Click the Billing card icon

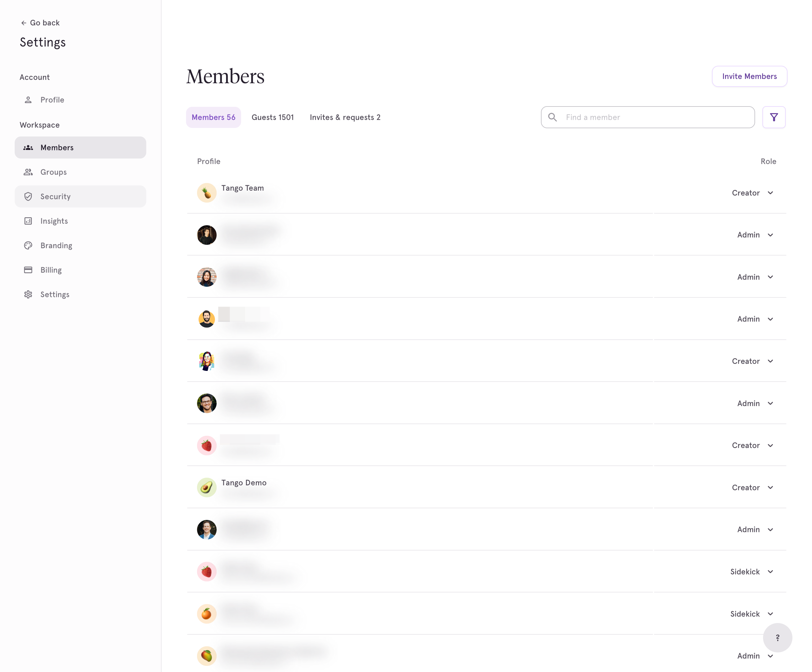click(28, 270)
